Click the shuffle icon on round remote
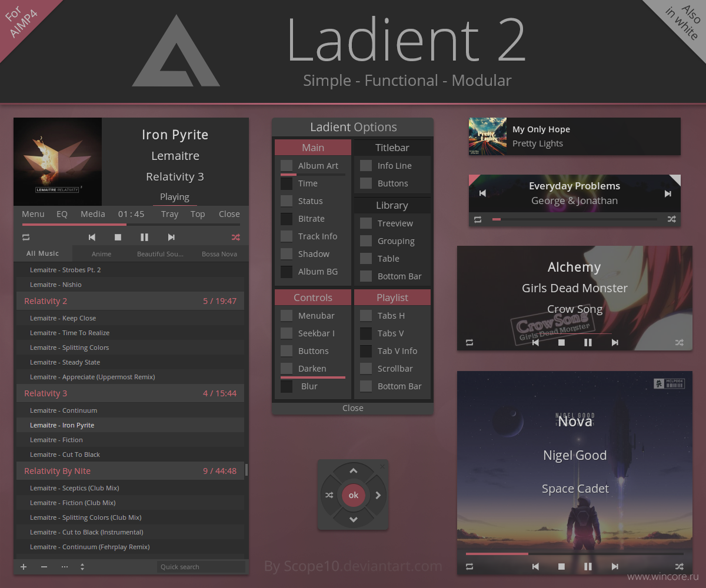Image resolution: width=706 pixels, height=588 pixels. coord(329,495)
